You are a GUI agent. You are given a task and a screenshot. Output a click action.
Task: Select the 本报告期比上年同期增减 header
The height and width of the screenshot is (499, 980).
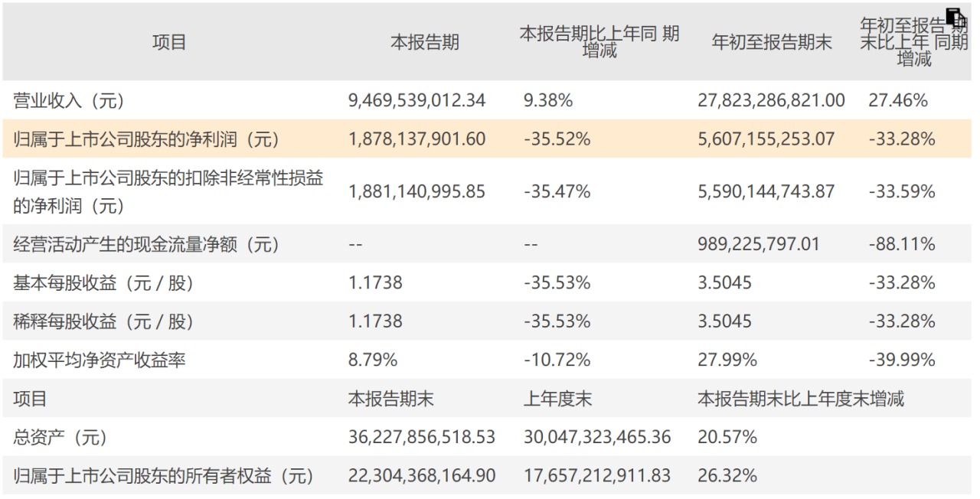599,42
